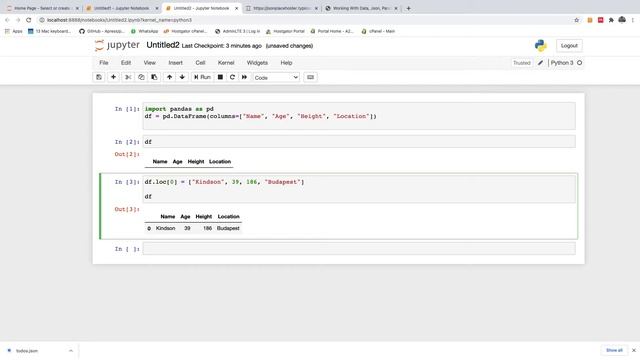Close the Untitled2 Jupyter Notebook tab
The image size is (640, 360).
point(236,8)
